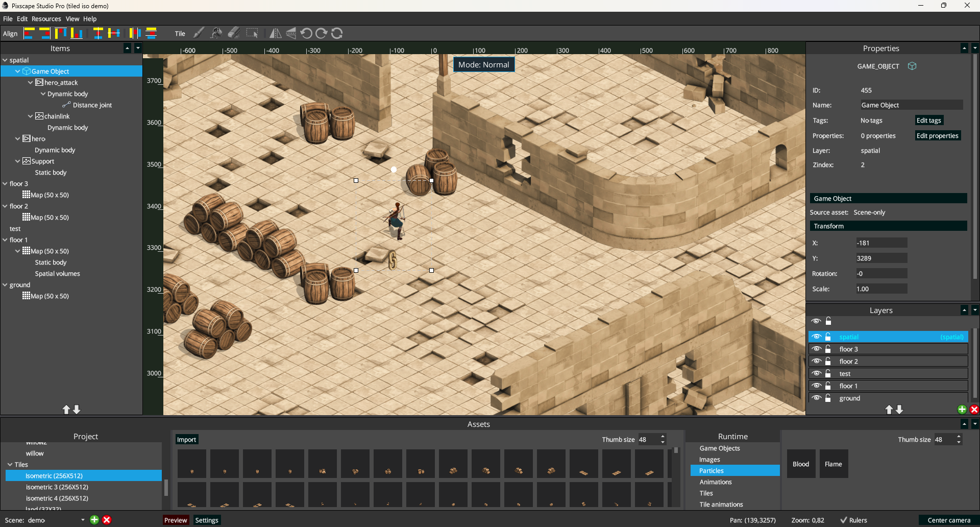This screenshot has width=980, height=527.
Task: Click the Settings button
Action: pos(207,520)
